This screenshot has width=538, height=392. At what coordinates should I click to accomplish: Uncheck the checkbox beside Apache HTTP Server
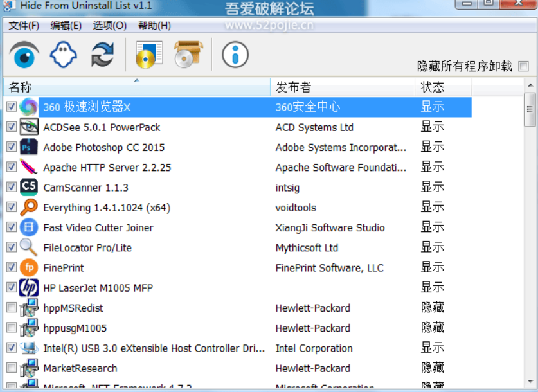tap(11, 166)
